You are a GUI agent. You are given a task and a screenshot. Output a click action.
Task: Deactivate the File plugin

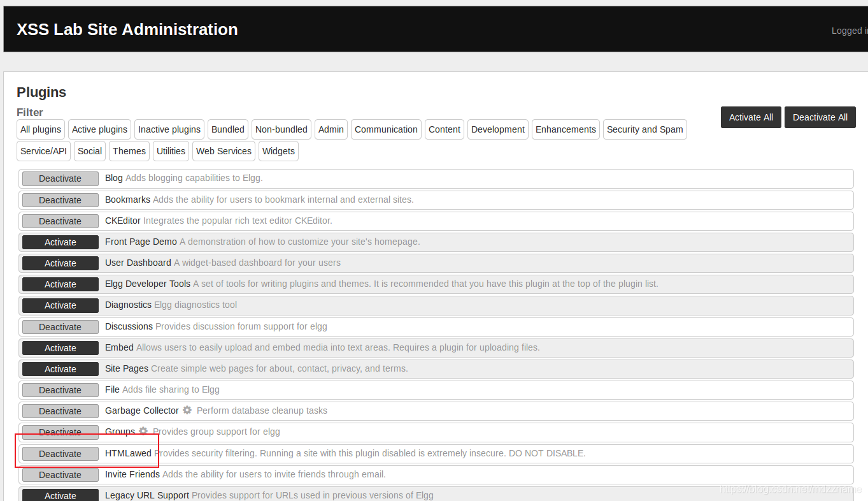[60, 390]
